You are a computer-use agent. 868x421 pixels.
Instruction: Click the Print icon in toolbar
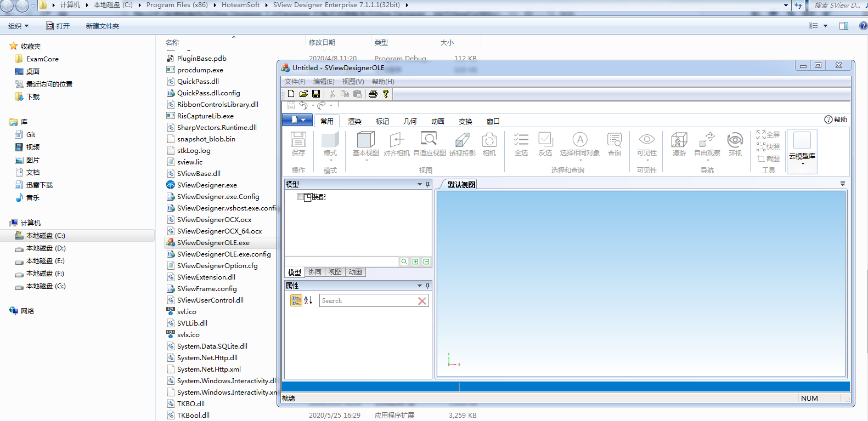pyautogui.click(x=373, y=94)
